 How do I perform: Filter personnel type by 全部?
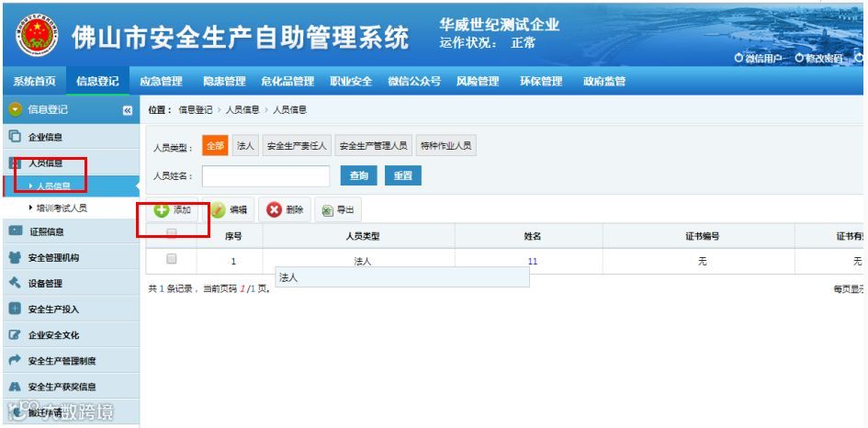215,146
